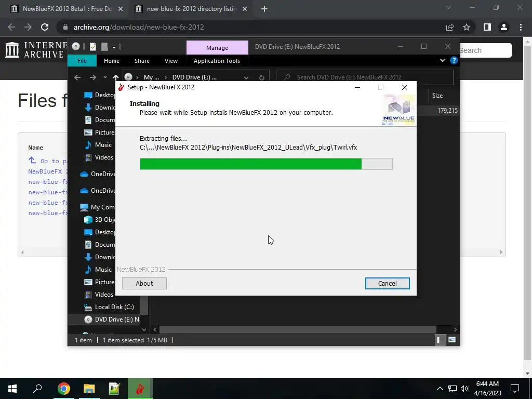The image size is (532, 399).
Task: Click the flame icon in Setup title bar
Action: coord(121,87)
